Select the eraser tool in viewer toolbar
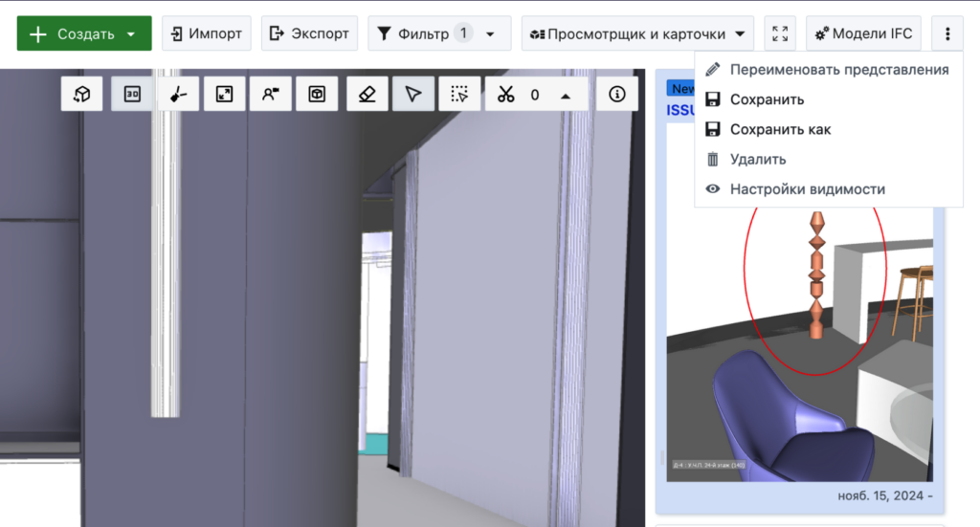Screen dimensions: 980x527 tap(367, 94)
